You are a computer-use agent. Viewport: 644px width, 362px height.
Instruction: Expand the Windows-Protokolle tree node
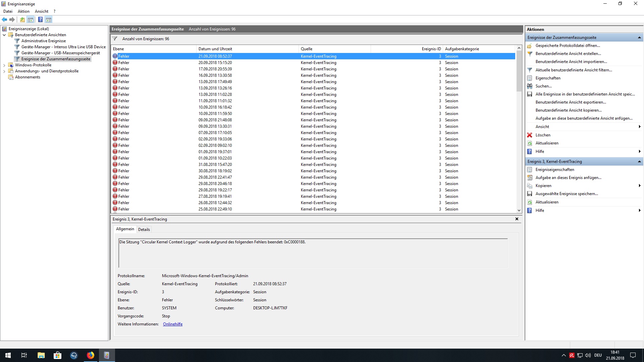tap(4, 65)
